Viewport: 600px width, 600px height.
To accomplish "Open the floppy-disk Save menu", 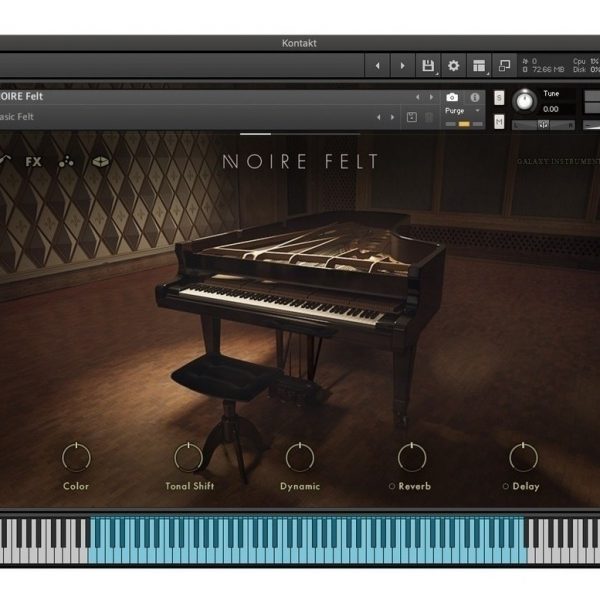I will (428, 66).
